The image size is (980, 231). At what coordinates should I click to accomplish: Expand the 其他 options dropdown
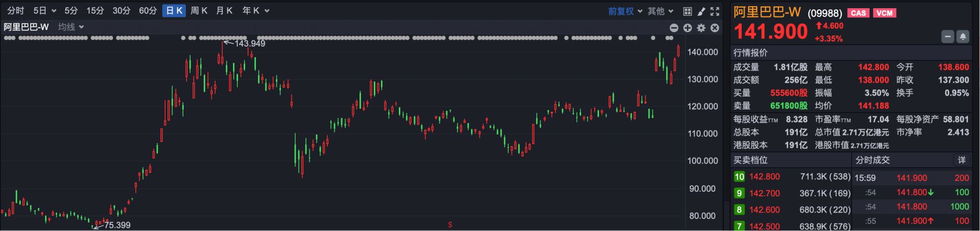660,11
